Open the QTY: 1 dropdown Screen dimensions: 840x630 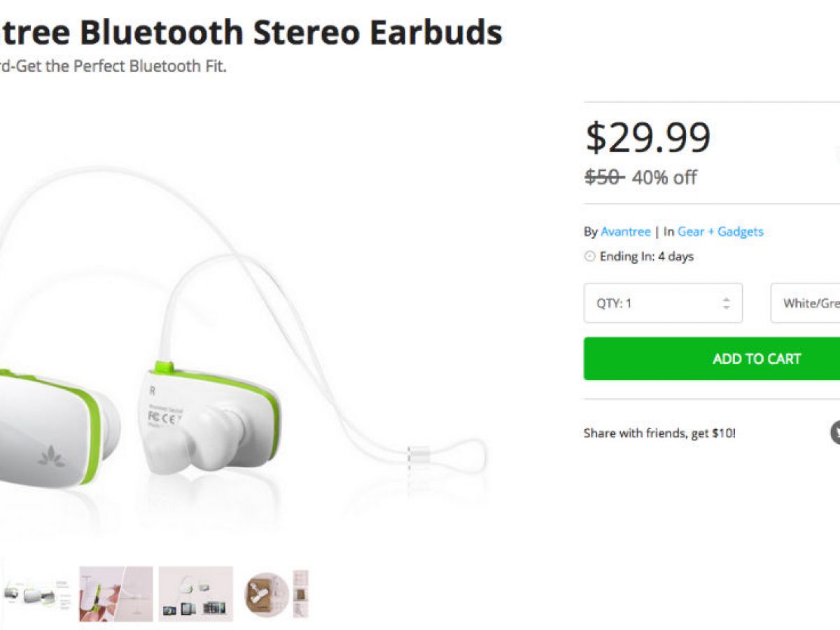(663, 303)
